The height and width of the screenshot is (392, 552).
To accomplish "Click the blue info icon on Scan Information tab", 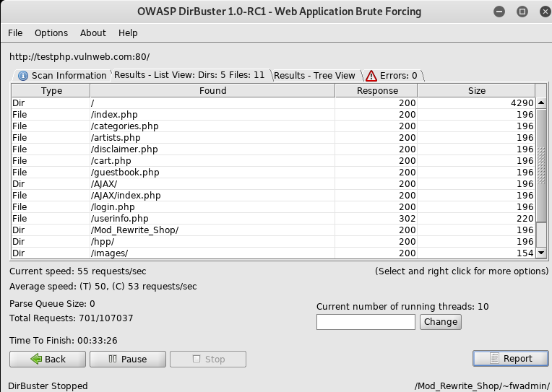I will (23, 76).
